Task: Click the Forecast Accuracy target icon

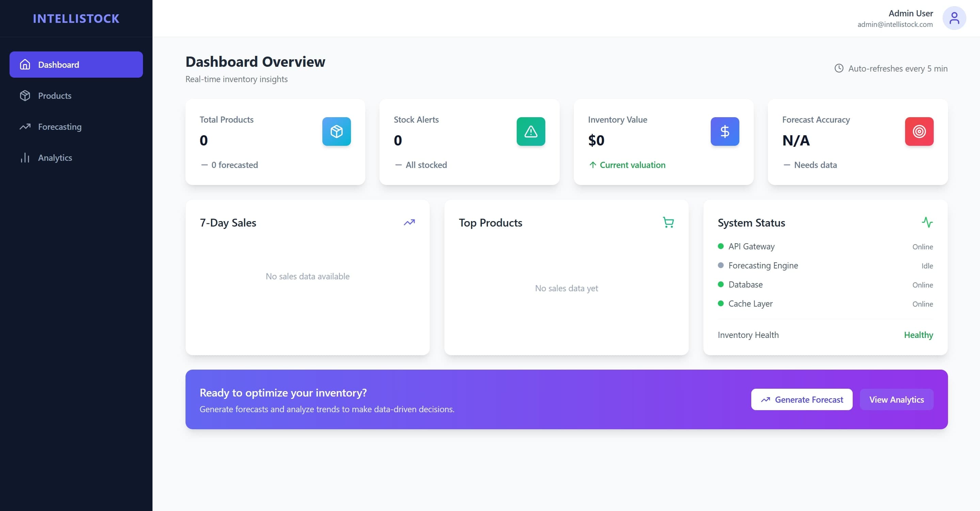Action: tap(919, 131)
